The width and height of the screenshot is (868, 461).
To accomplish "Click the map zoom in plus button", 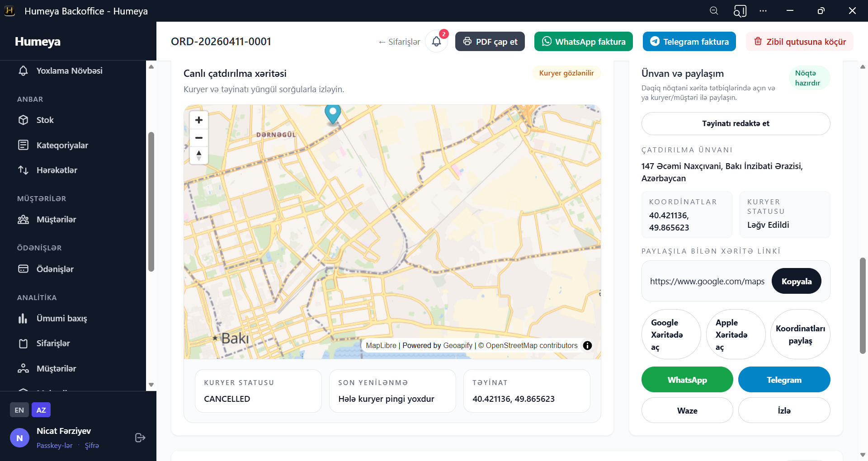I will pos(199,120).
